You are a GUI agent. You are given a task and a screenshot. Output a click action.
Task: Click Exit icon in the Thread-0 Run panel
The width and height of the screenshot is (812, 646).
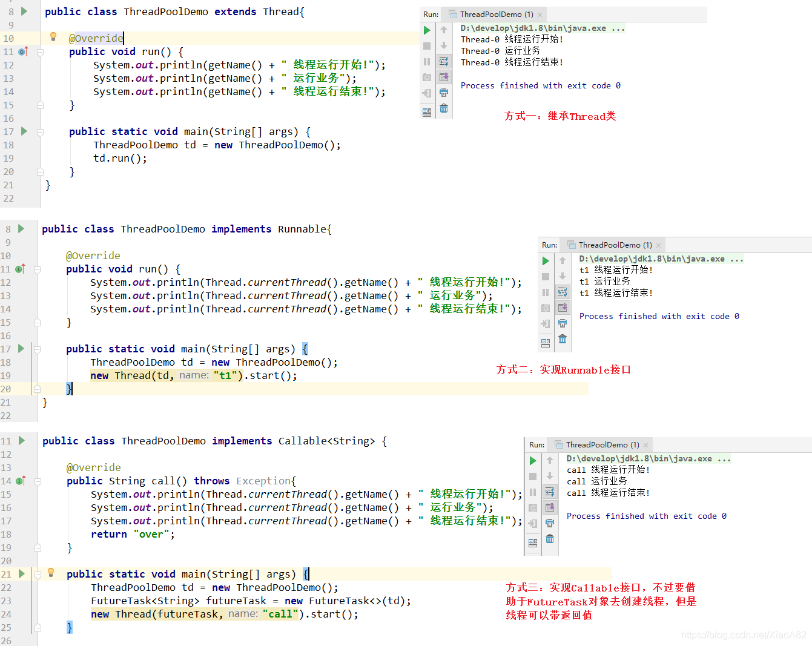click(x=427, y=93)
